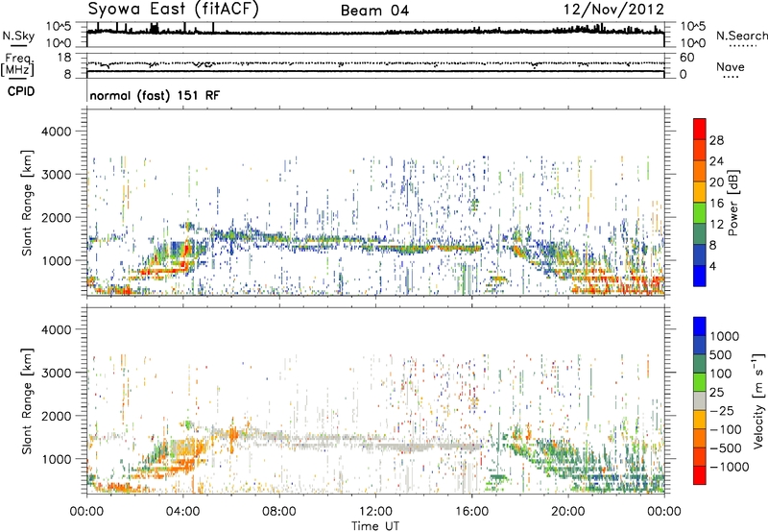Click the '25' label on velocity color bar
This screenshot has height=532, width=768.
click(717, 393)
